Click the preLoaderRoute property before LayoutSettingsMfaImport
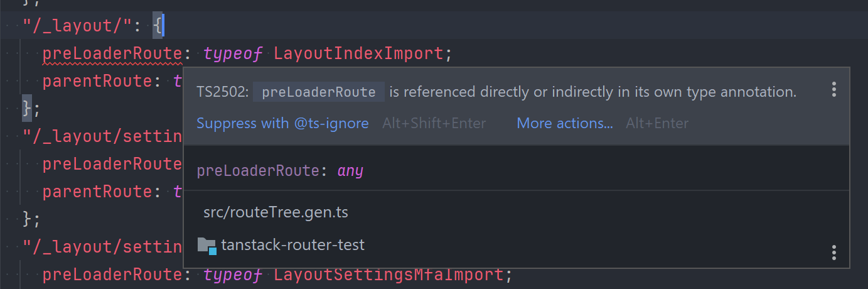868x289 pixels. [x=112, y=275]
